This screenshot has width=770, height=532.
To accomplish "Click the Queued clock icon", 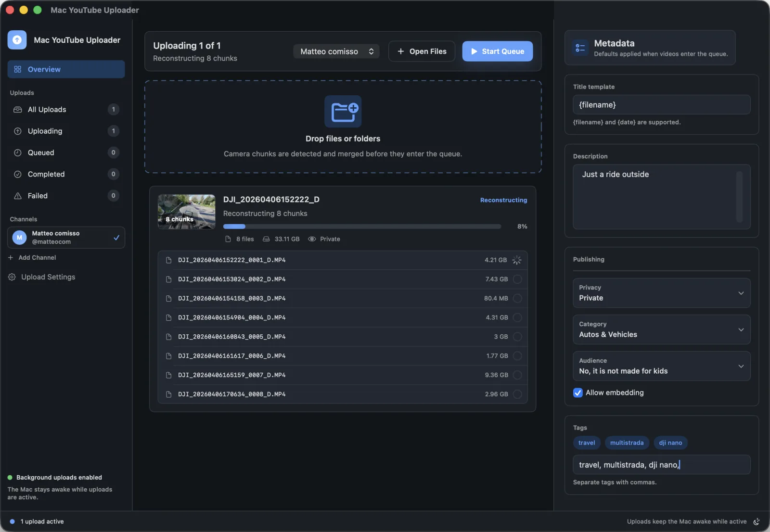I will [x=18, y=152].
